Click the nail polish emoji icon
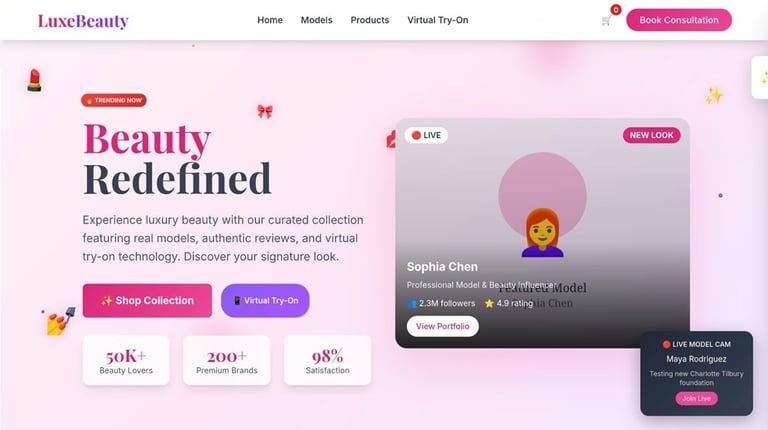Screen dimensions: 768x430 61,321
